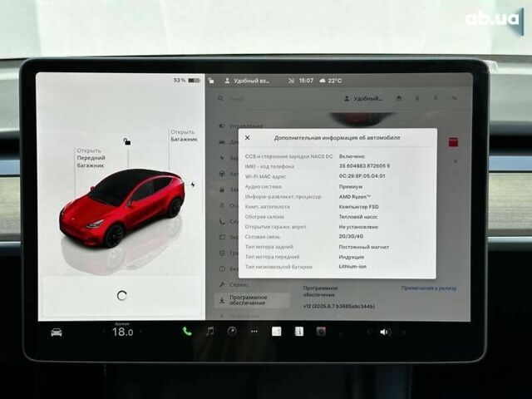Screen dimensions: 532x399
Task: Tap the red Model Y car image
Action: click(122, 207)
